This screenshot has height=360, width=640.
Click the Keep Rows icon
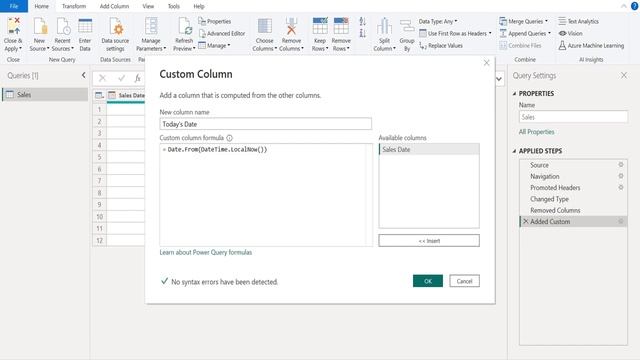320,27
